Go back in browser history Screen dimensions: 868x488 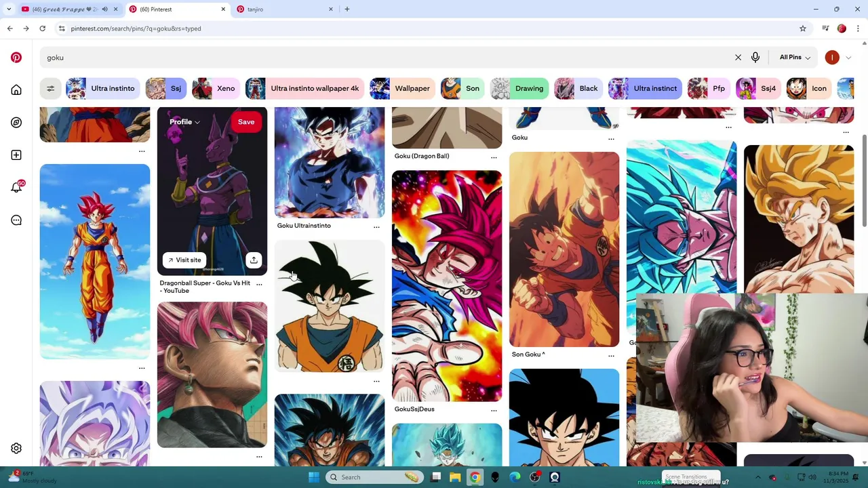click(x=10, y=28)
